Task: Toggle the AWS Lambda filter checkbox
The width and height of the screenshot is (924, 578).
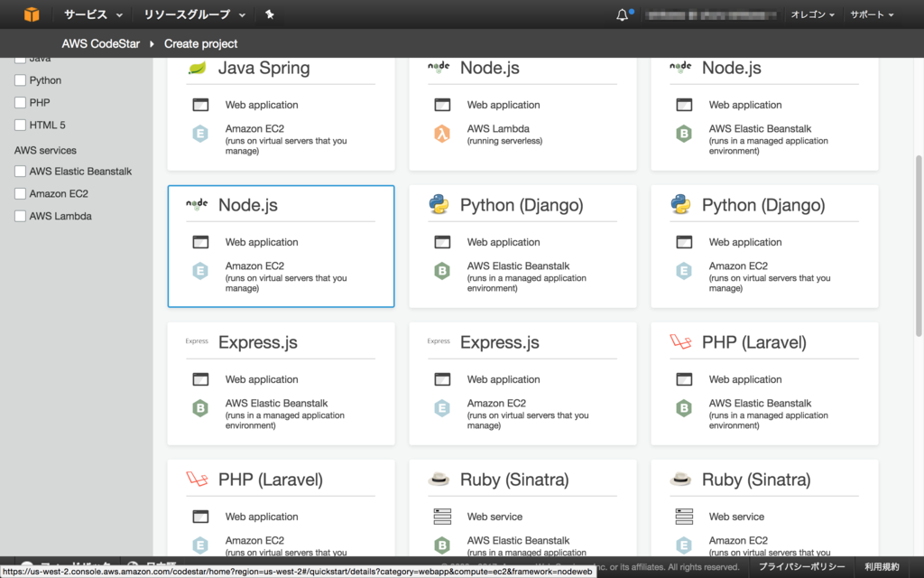Action: (20, 217)
